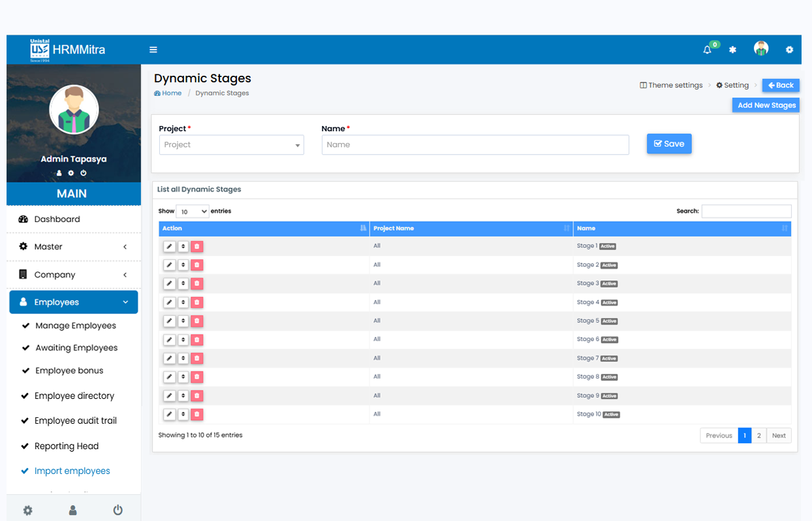
Task: Open Manage Employees in the sidebar
Action: (x=76, y=326)
